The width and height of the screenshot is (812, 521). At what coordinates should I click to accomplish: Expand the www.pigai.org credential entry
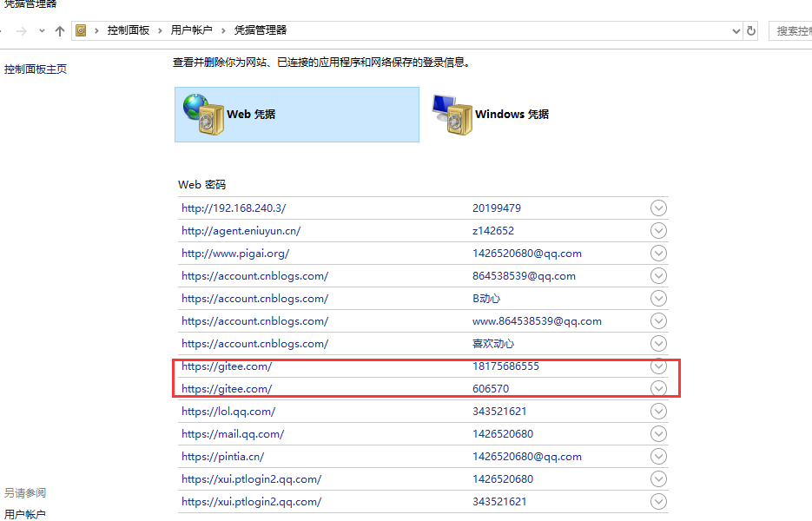click(658, 254)
